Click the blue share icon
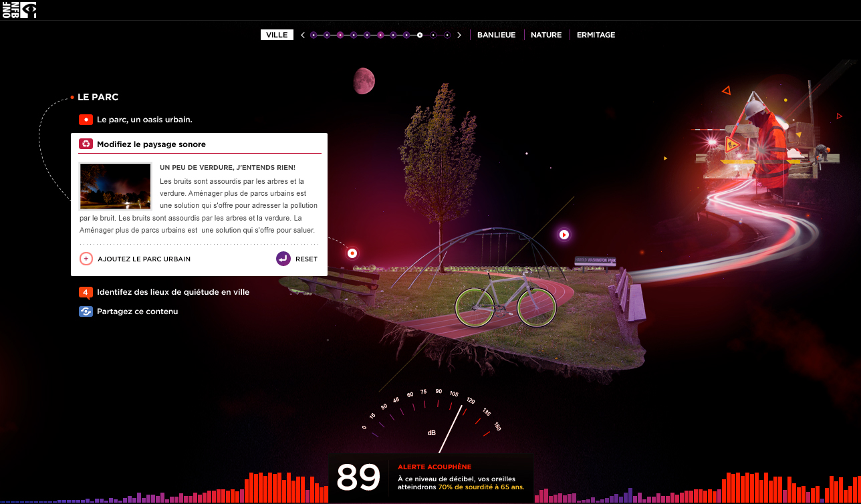 click(86, 311)
